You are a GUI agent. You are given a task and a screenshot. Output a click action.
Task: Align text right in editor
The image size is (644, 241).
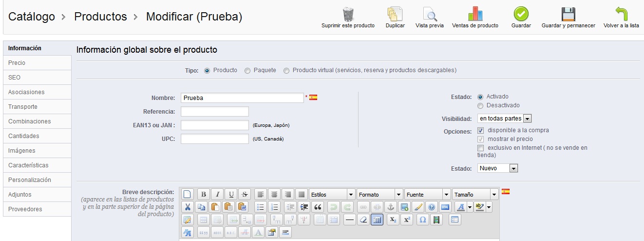point(288,194)
